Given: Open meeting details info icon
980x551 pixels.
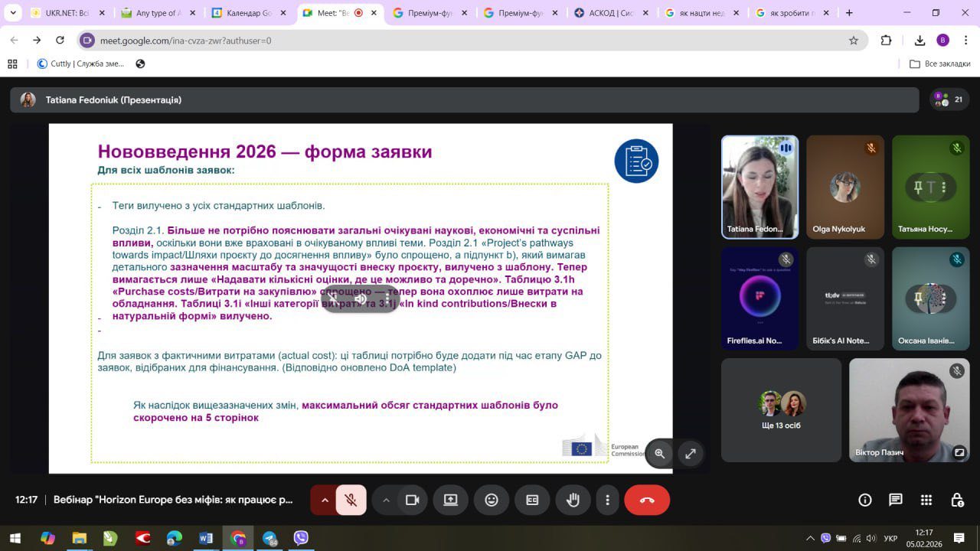Looking at the screenshot, I should click(865, 500).
